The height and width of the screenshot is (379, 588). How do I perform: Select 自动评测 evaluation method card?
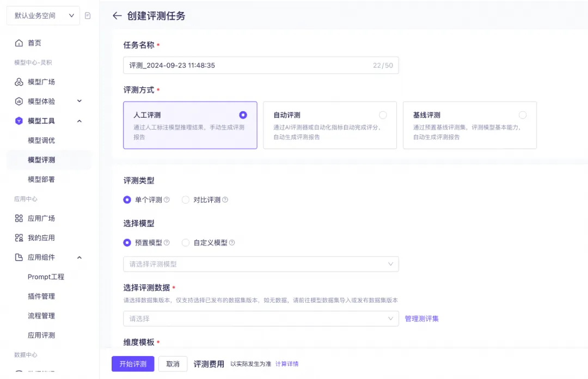point(330,125)
